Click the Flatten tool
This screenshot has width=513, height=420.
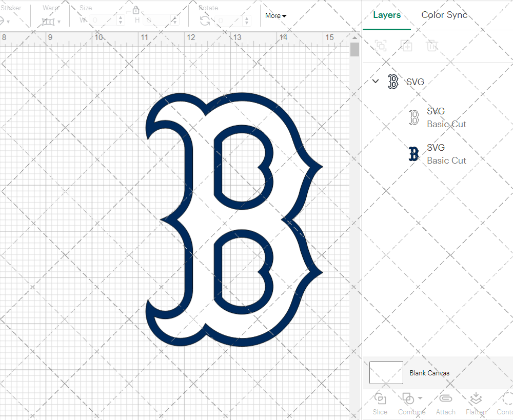point(476,404)
